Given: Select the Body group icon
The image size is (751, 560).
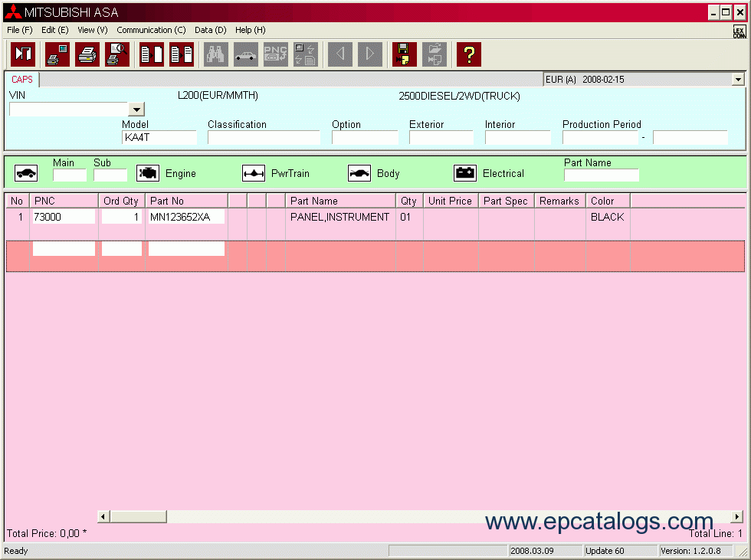Looking at the screenshot, I should click(x=359, y=173).
